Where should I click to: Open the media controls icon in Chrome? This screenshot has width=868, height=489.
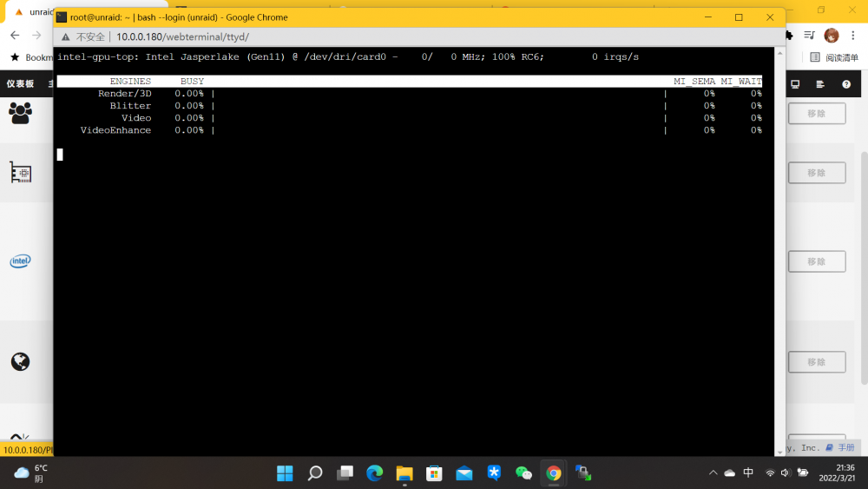[809, 36]
